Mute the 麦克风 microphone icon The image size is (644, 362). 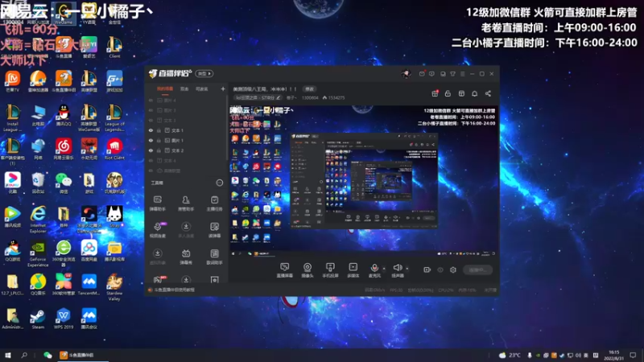pos(374,268)
